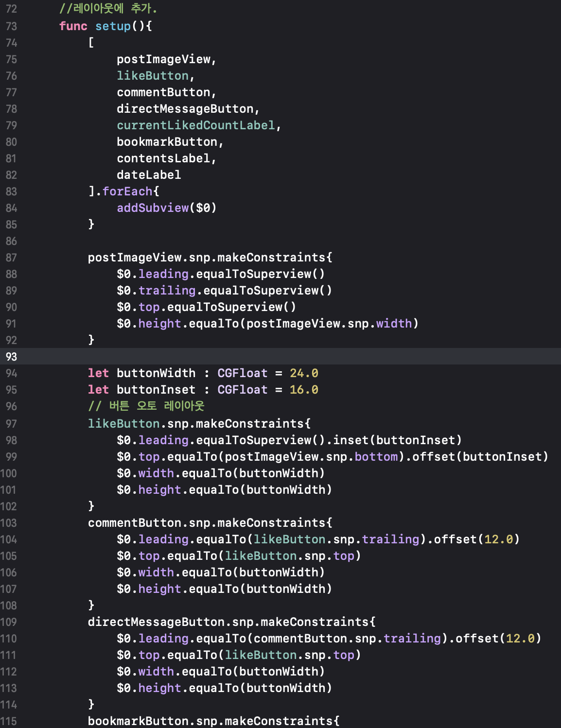The image size is (561, 728).
Task: Click the opening bracket on line 74
Action: pos(91,43)
